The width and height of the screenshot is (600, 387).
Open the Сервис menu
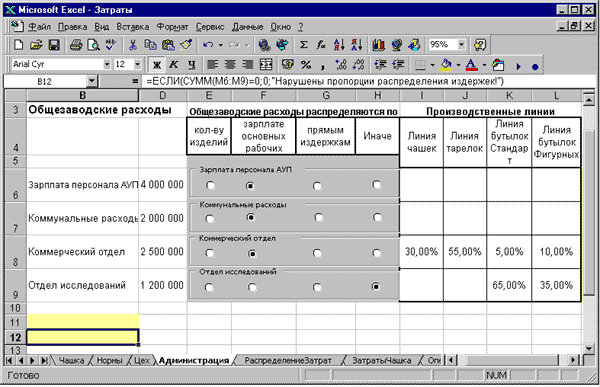[x=210, y=27]
